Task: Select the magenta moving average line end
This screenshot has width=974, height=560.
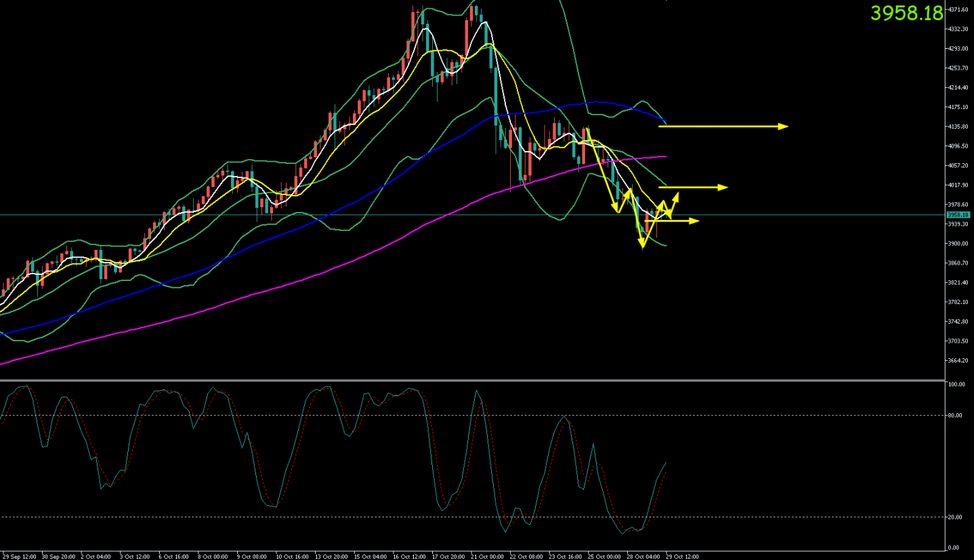Action: pos(665,156)
